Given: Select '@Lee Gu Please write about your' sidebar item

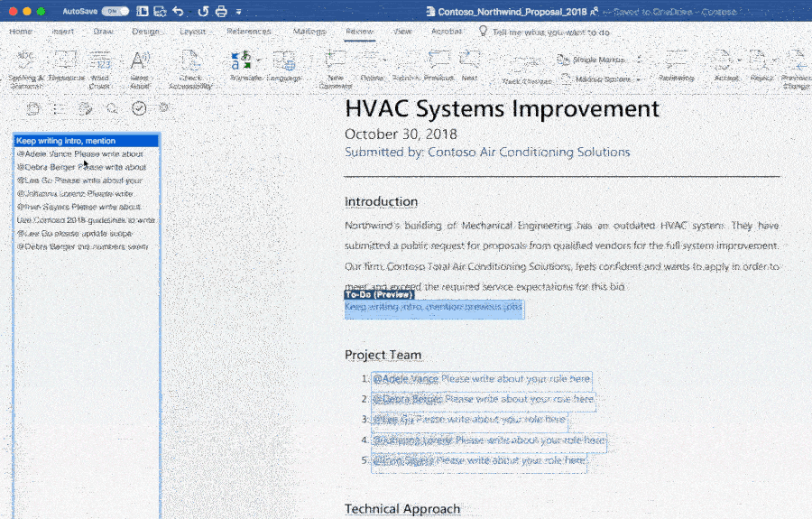Looking at the screenshot, I should point(87,181).
